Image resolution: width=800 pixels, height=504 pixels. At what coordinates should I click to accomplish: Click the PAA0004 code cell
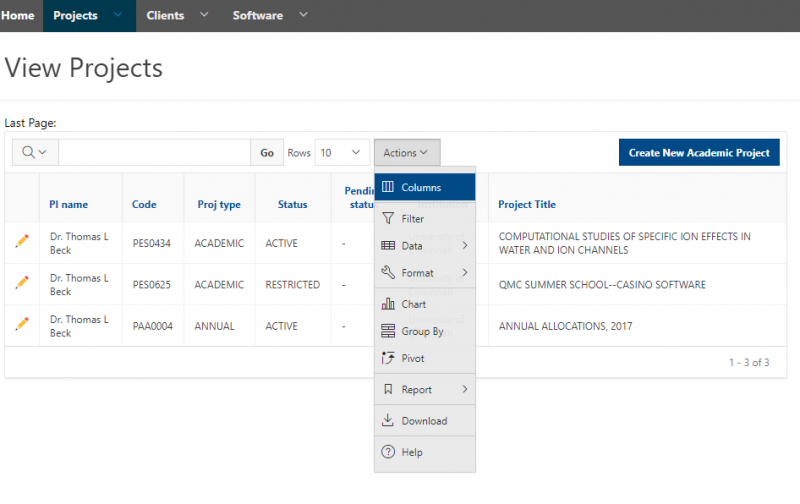tap(153, 326)
